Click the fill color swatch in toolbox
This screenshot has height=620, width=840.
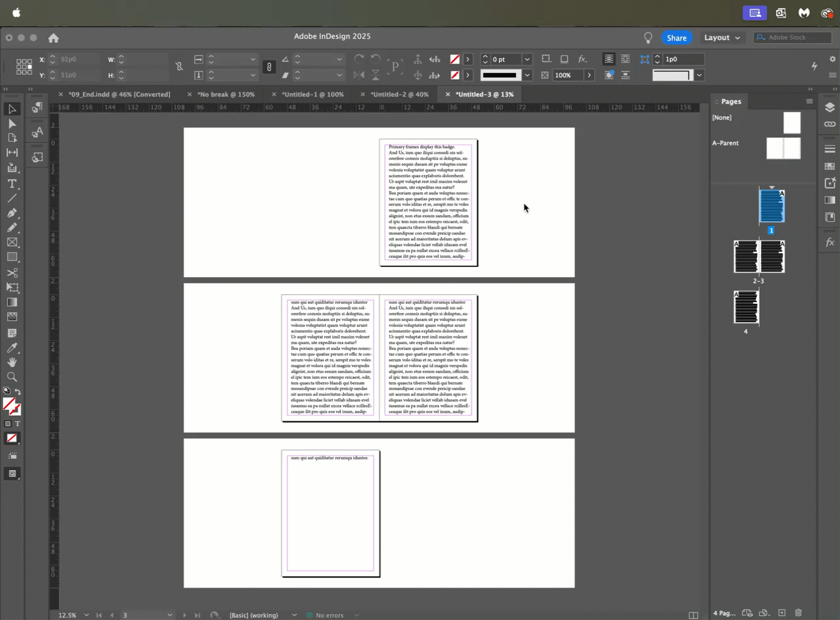click(x=9, y=404)
